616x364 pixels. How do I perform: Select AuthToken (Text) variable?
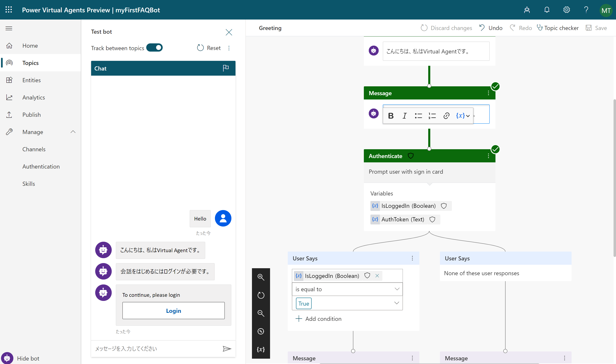(x=405, y=219)
